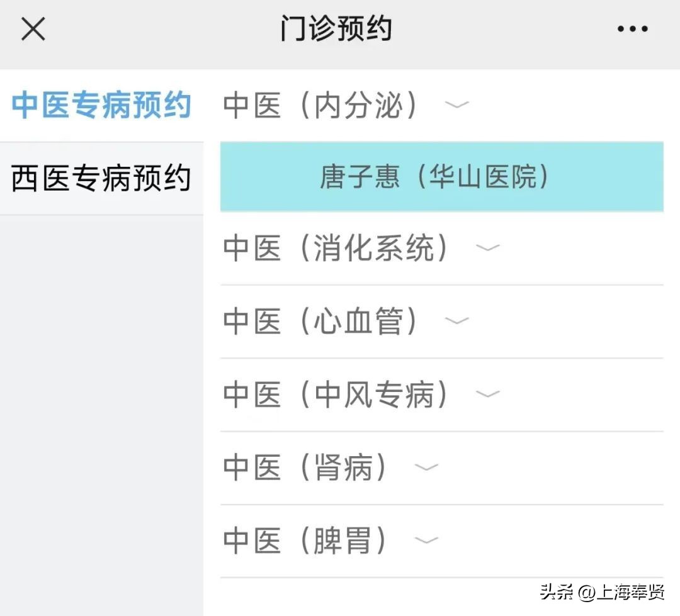The image size is (680, 616).
Task: Click the chevron beside 中医（心血管）
Action: coord(458,322)
